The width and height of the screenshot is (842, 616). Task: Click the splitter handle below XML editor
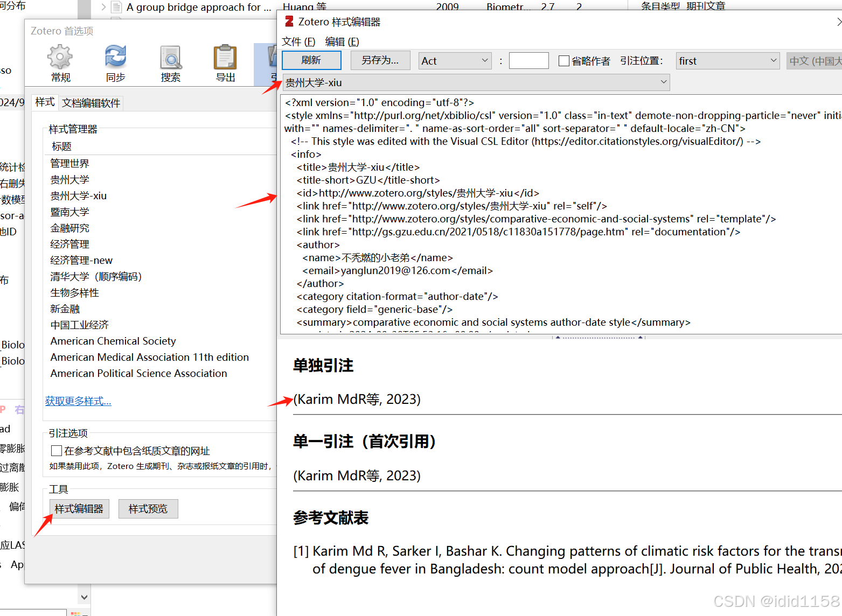point(599,337)
